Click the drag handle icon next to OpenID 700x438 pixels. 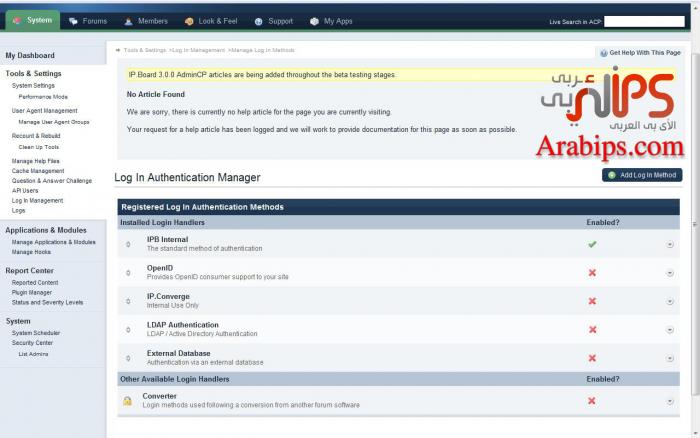coord(128,273)
